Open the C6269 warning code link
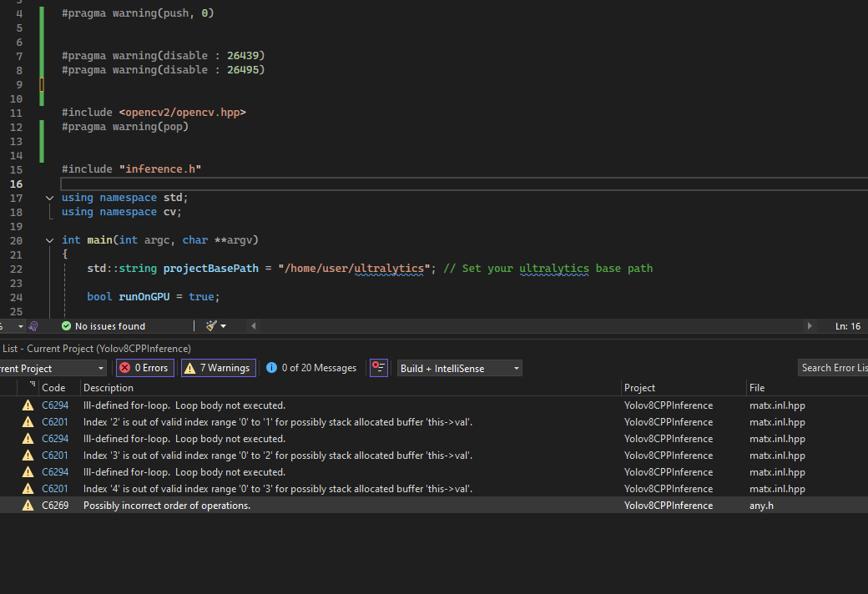 tap(55, 506)
